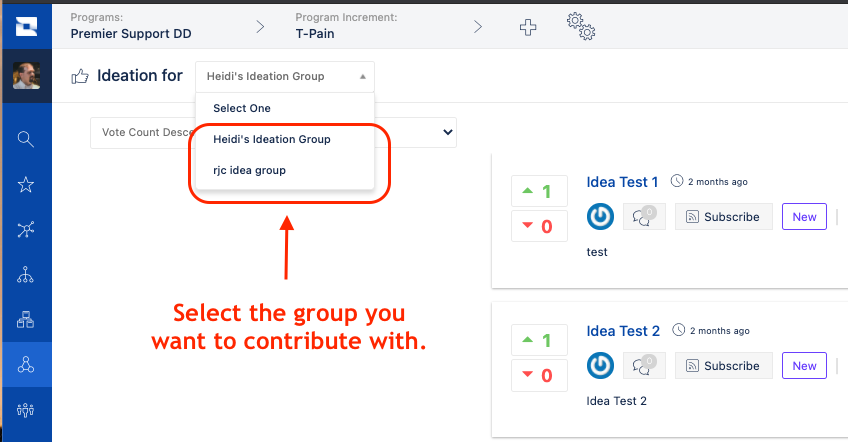The width and height of the screenshot is (848, 442).
Task: Open the settings gears icon
Action: 581,27
